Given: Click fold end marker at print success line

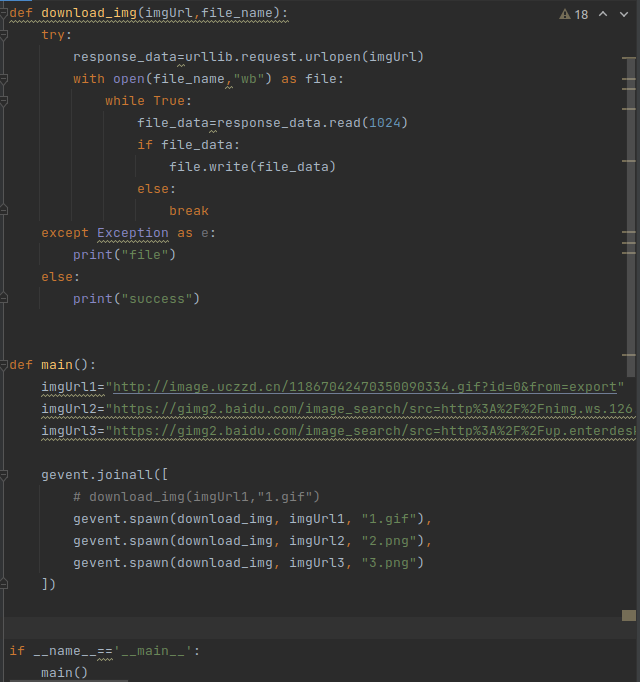Looking at the screenshot, I should (3, 298).
